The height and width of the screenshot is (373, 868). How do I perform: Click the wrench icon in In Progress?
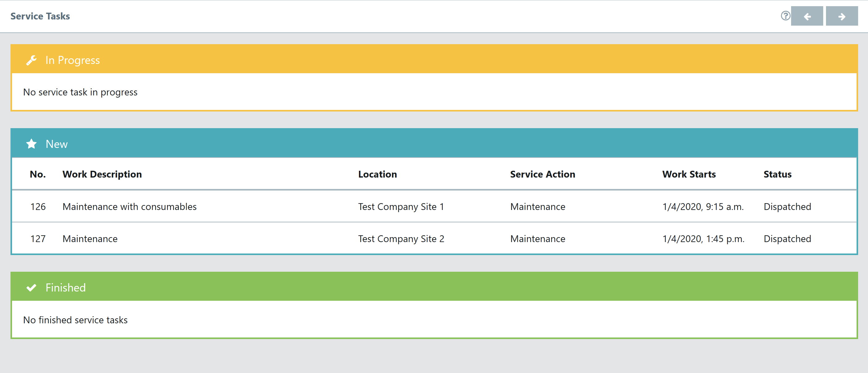(x=31, y=60)
